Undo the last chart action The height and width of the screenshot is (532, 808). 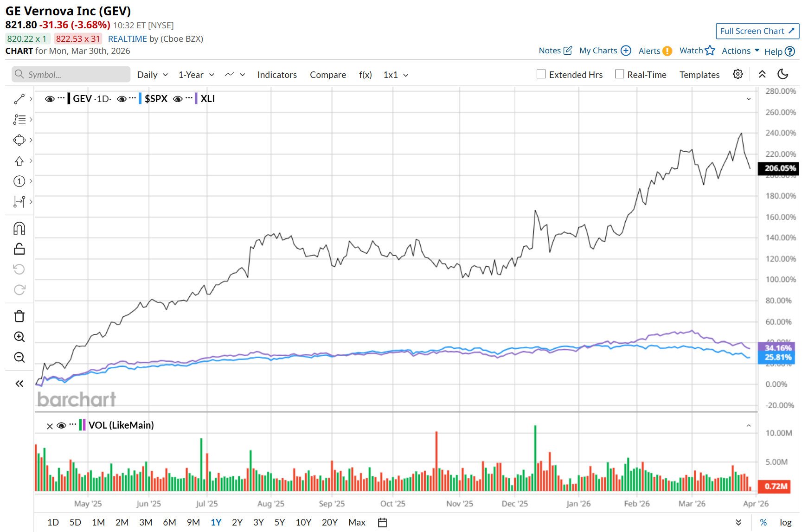[19, 269]
